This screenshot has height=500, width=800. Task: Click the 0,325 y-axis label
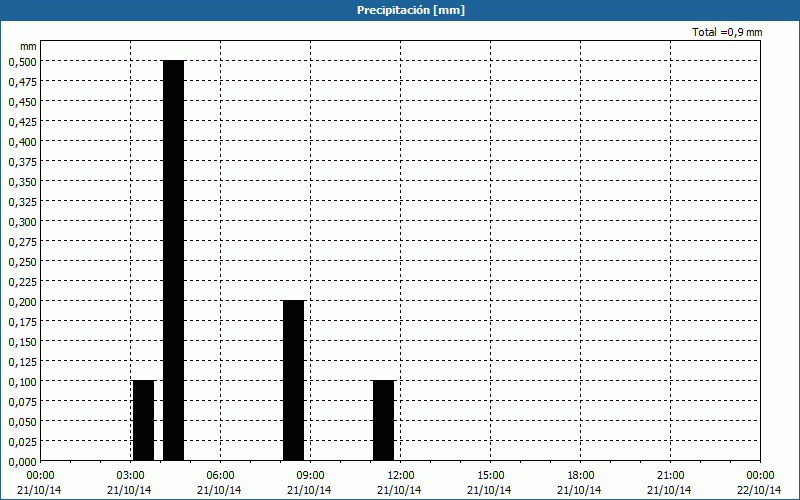point(22,202)
